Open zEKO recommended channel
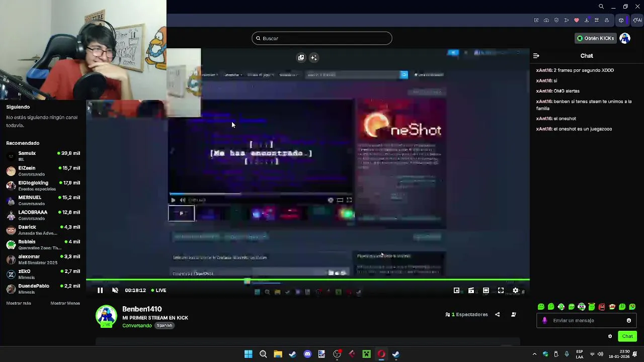 (x=43, y=274)
